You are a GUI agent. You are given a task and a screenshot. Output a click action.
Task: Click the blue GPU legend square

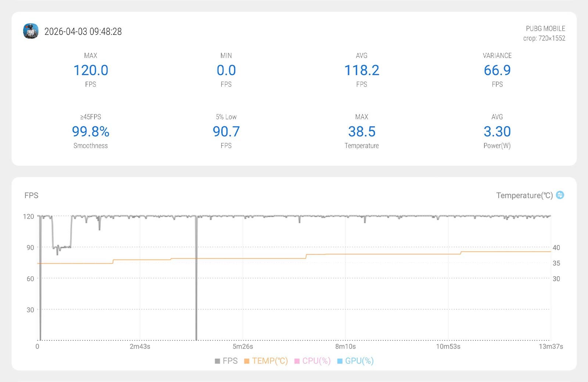point(340,361)
